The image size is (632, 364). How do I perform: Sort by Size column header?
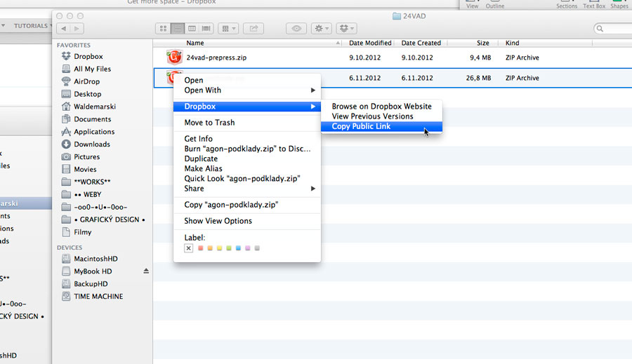pos(482,43)
